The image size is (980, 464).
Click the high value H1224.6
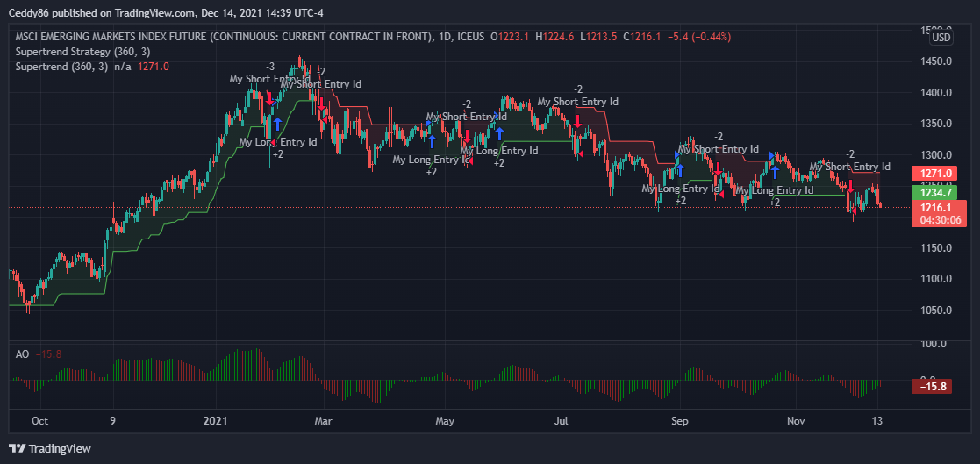click(554, 38)
